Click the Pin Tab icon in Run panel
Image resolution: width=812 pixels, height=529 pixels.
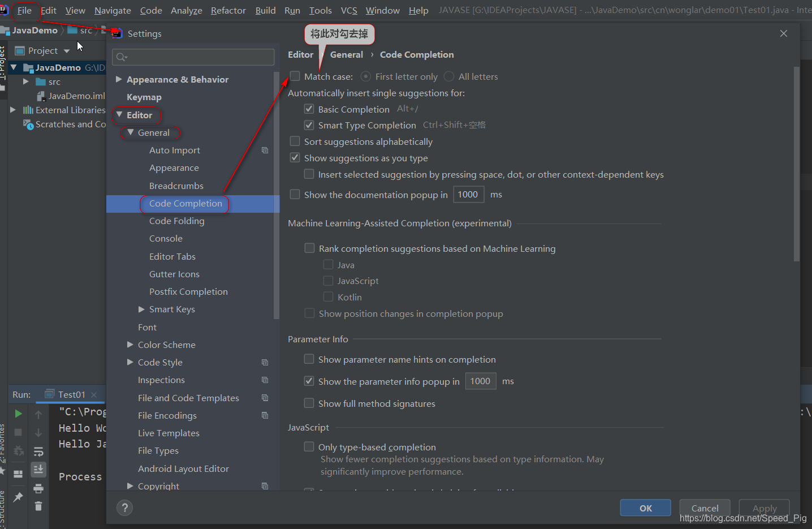tap(18, 497)
